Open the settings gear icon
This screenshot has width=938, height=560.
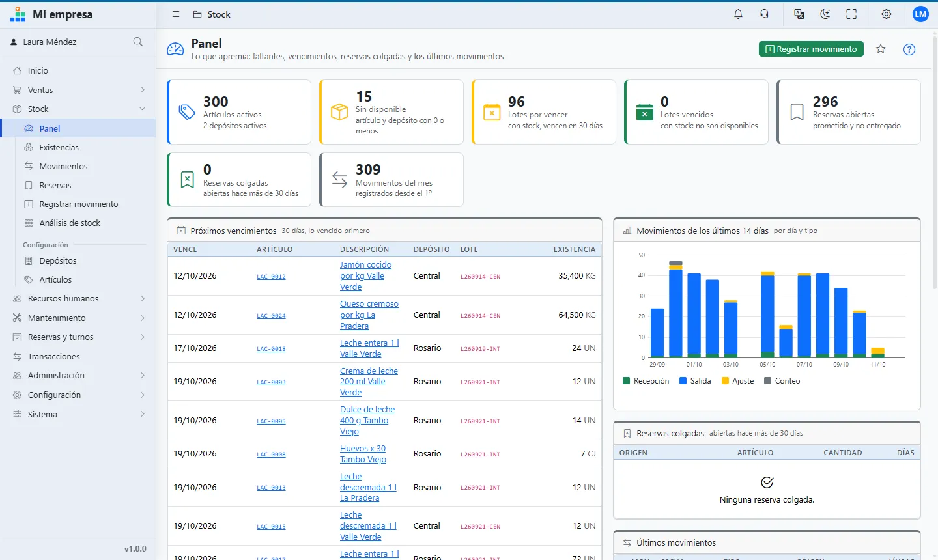887,14
